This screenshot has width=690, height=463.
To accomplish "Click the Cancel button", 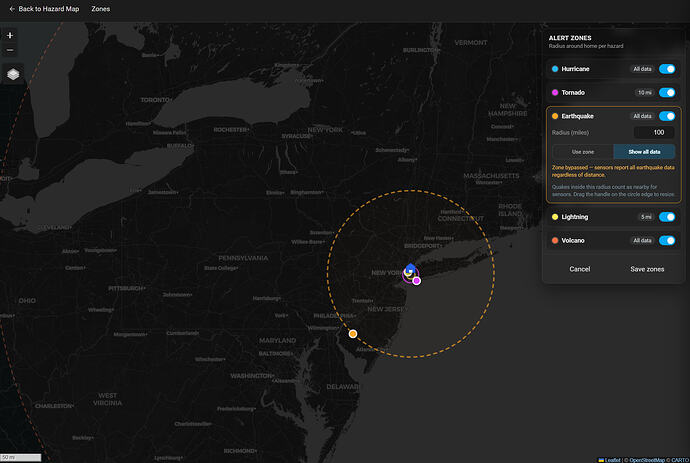I will click(x=580, y=269).
